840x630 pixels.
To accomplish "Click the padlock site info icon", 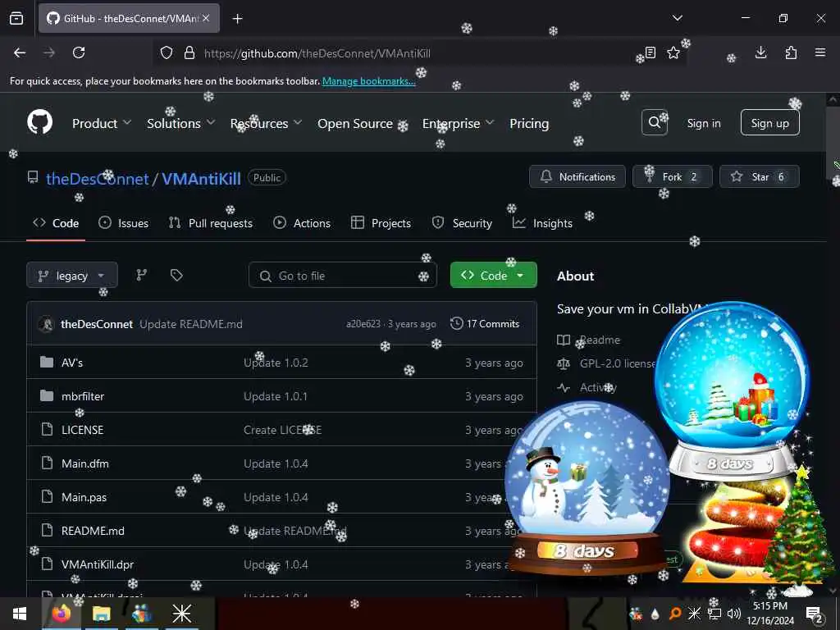I will 189,53.
